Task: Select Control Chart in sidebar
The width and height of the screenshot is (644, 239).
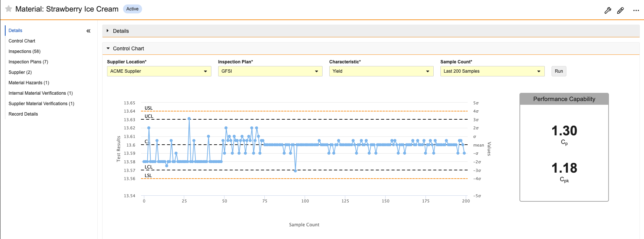Action: pos(22,41)
